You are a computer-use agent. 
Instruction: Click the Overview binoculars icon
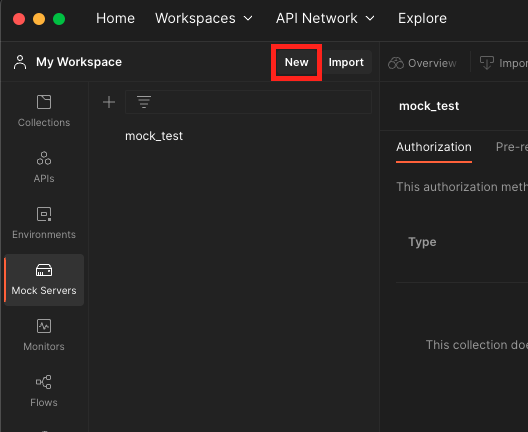[x=396, y=63]
